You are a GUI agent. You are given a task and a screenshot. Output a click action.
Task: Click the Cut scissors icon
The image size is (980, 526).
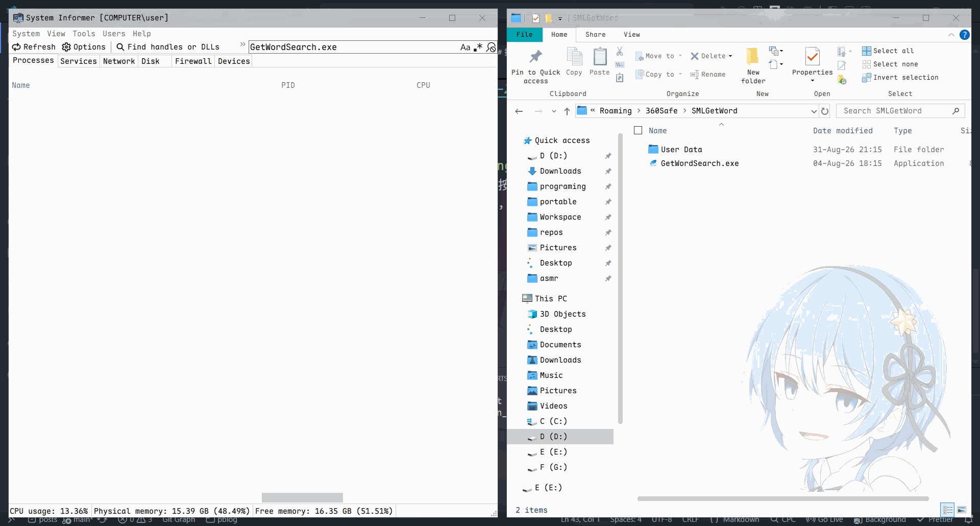point(620,51)
